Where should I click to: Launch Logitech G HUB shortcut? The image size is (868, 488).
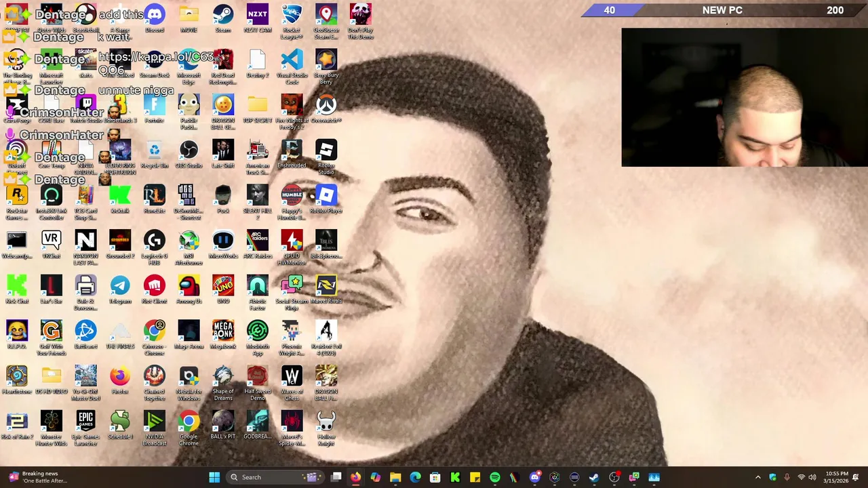[x=155, y=247]
